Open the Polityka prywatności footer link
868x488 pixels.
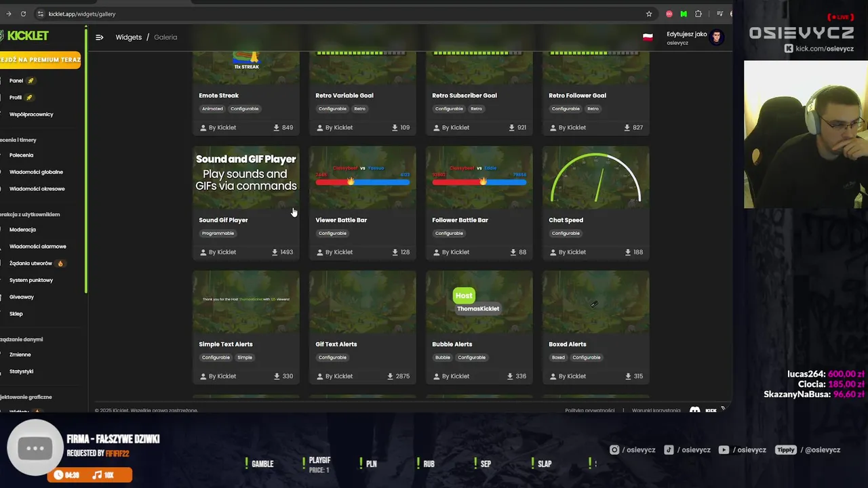[589, 411]
